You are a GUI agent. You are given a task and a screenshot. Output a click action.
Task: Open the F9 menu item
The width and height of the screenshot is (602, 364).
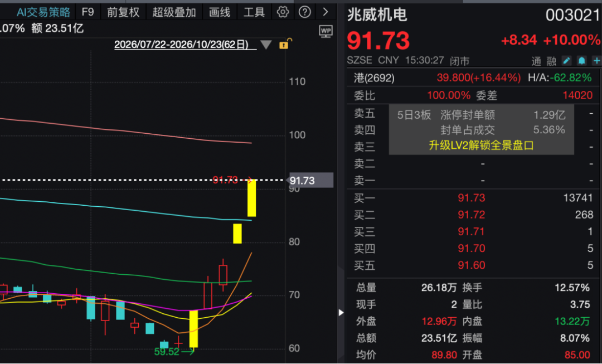(x=88, y=12)
